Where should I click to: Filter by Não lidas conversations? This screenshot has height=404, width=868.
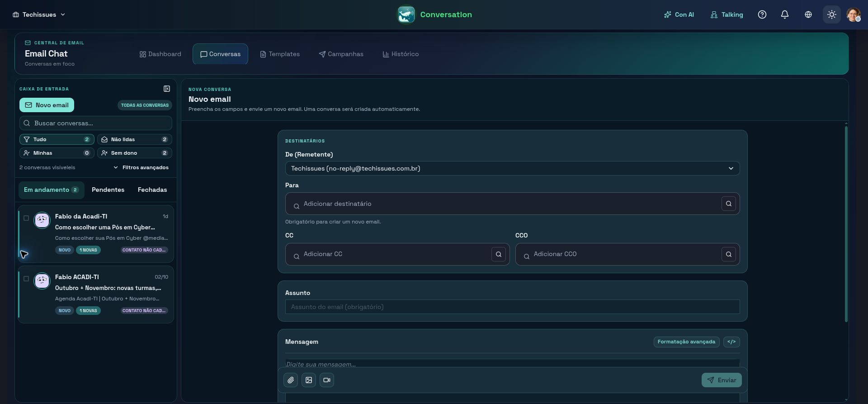coord(135,139)
